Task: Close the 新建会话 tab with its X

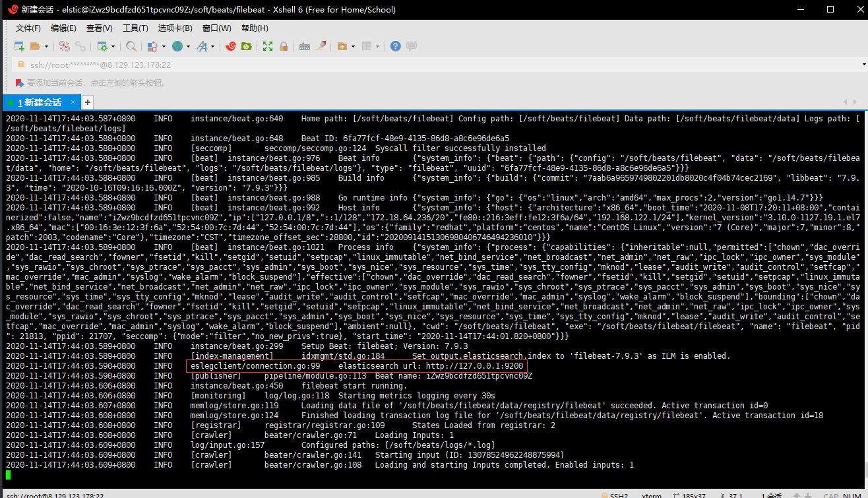Action: pyautogui.click(x=71, y=102)
